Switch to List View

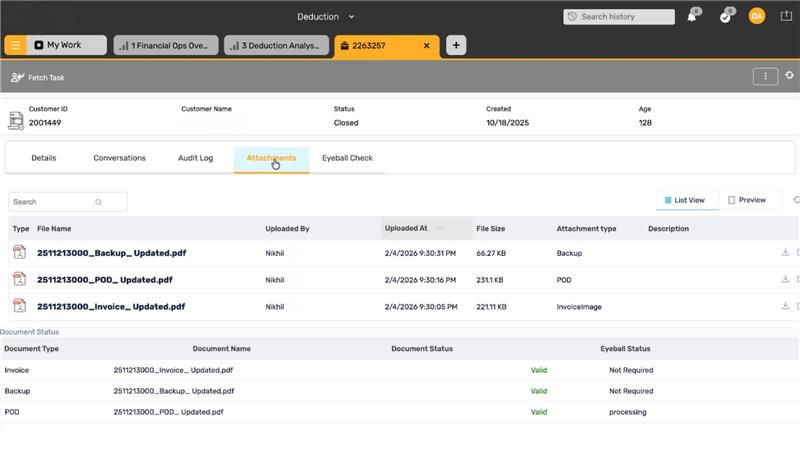pos(685,200)
